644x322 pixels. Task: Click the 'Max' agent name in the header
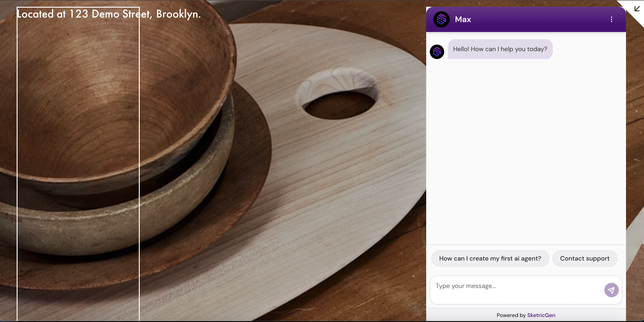tap(462, 19)
